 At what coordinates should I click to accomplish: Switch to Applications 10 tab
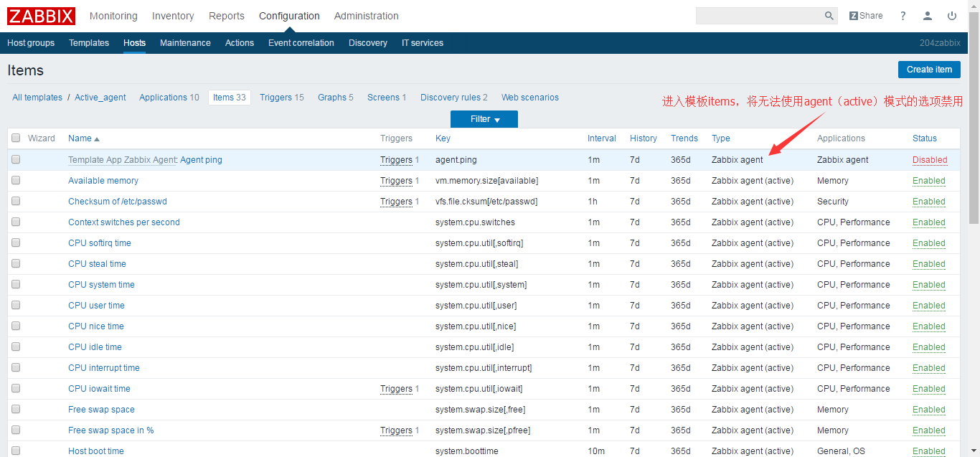click(169, 98)
